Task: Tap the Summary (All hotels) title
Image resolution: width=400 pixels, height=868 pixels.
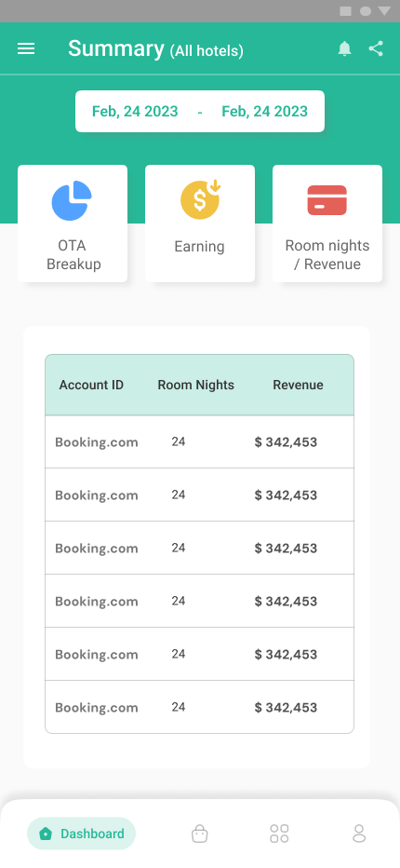Action: 155,48
